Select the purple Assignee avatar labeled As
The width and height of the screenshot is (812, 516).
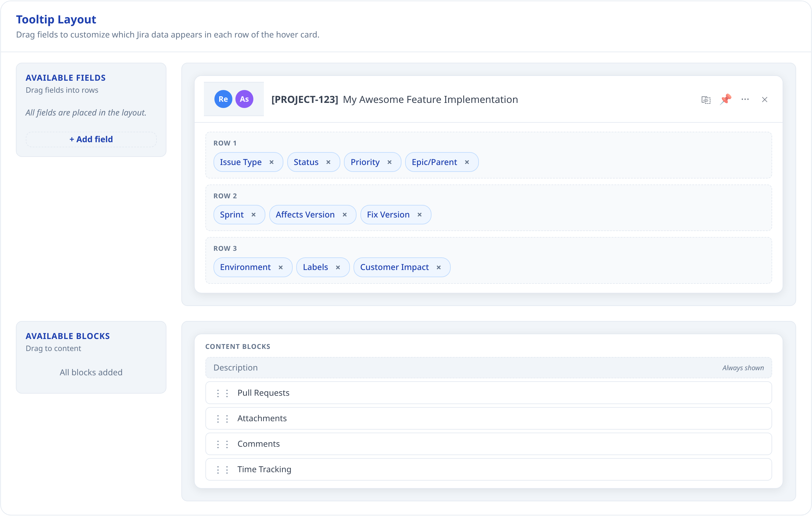coord(244,99)
